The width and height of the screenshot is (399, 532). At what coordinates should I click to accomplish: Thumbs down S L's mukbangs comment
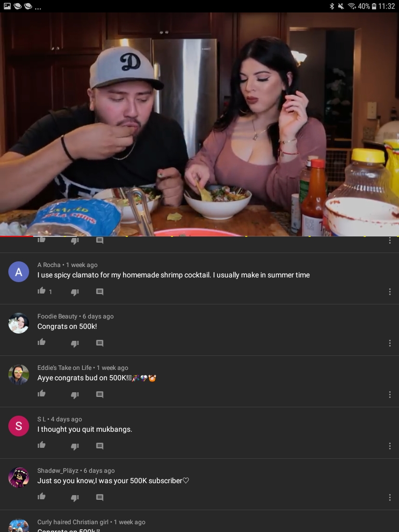pyautogui.click(x=75, y=446)
